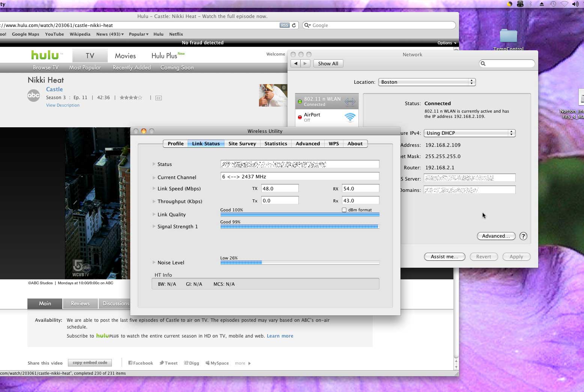Click the AirPort Wi-Fi icon in the service list
The image size is (584, 392).
click(350, 117)
